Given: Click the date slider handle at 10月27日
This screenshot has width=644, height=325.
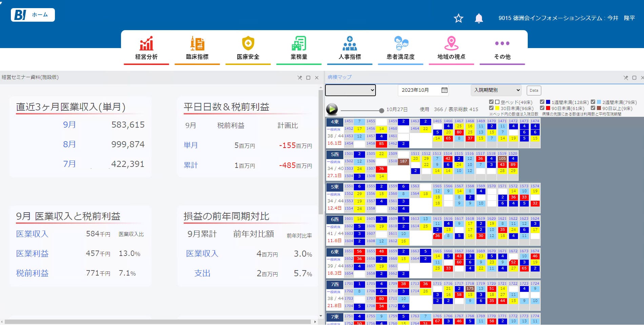Looking at the screenshot, I should click(x=382, y=110).
